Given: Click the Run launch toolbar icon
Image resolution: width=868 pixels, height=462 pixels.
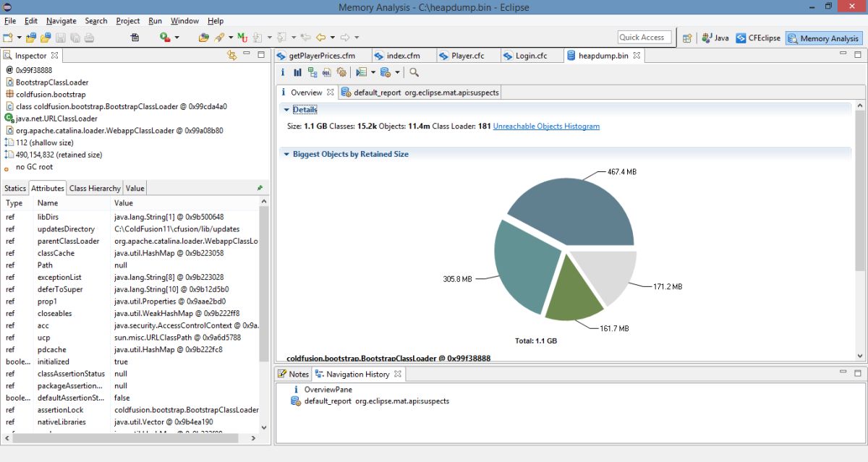Looking at the screenshot, I should [165, 37].
